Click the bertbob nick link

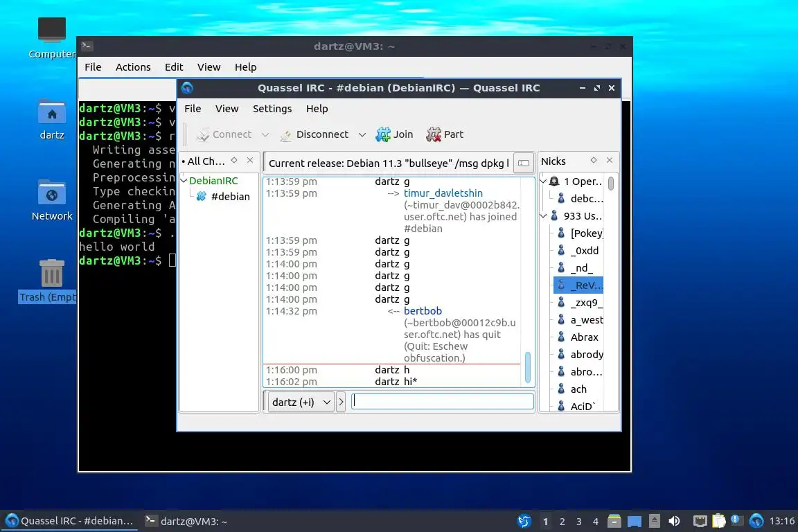point(423,310)
